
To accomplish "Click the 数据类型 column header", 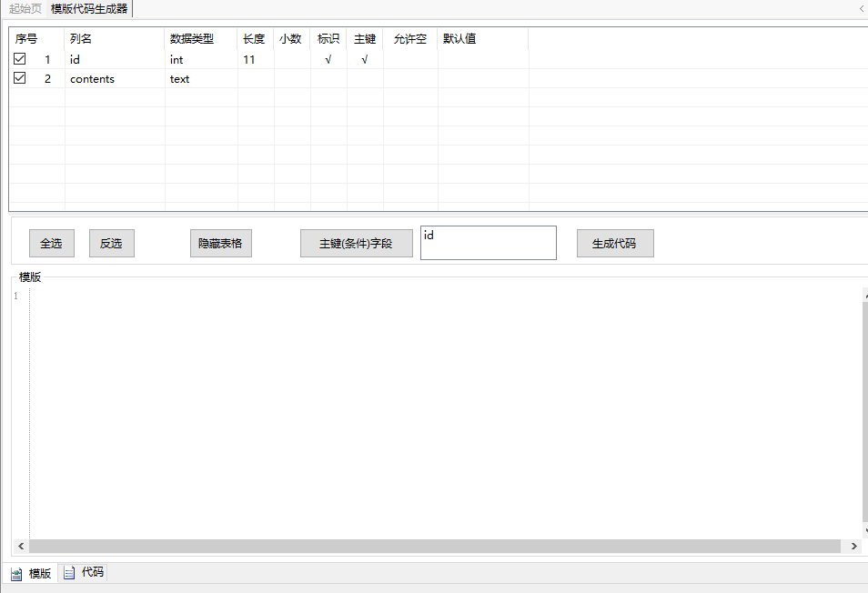I will tap(201, 39).
